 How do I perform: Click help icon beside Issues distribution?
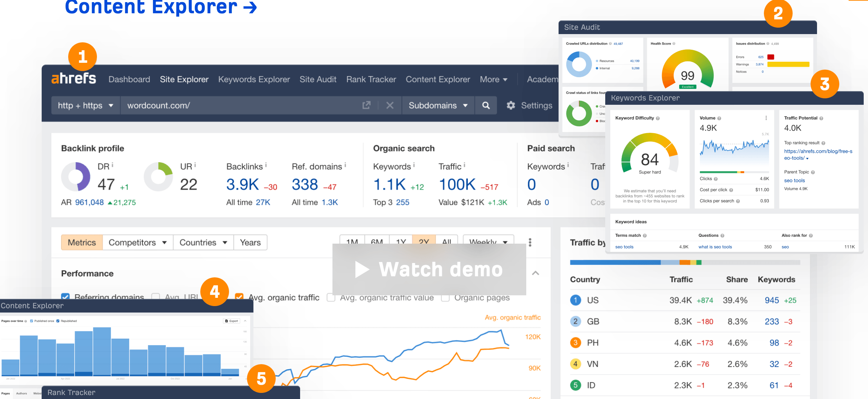(768, 44)
